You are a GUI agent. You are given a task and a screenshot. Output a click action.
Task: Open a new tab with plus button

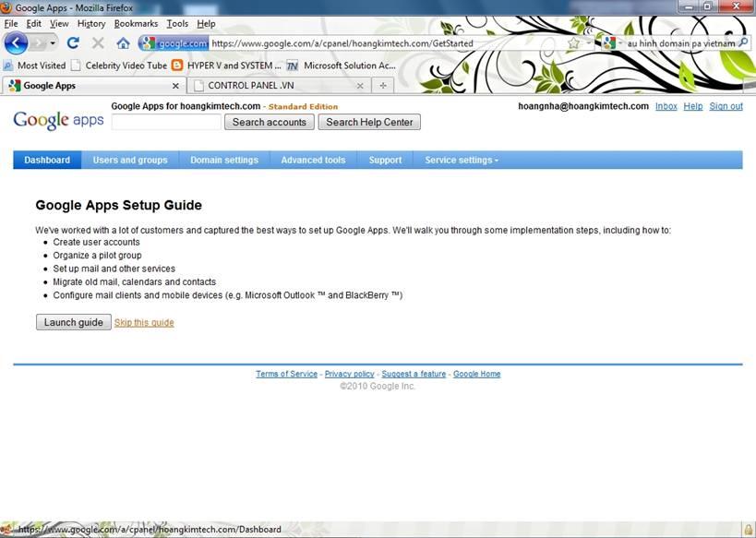click(x=383, y=85)
